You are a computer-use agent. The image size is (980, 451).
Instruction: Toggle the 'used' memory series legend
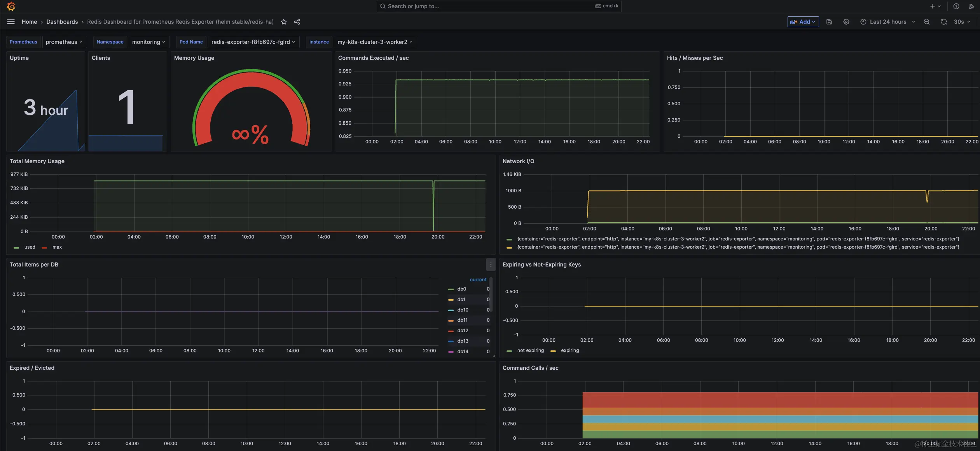(30, 247)
